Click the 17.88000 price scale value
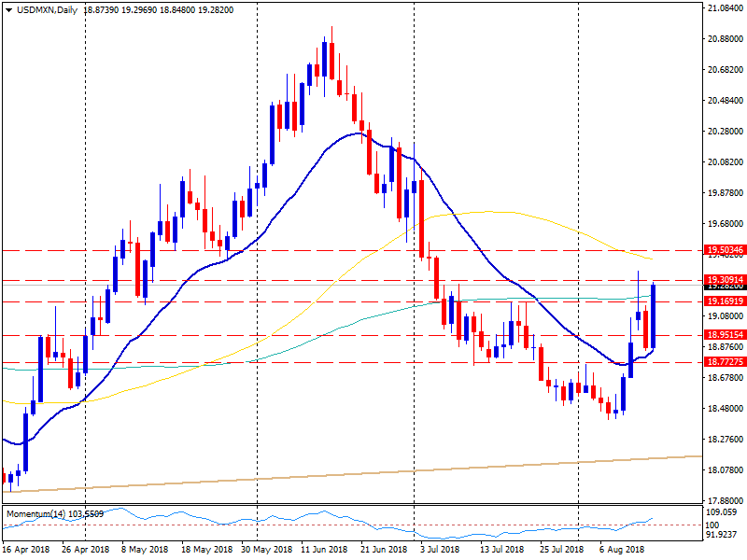 pos(725,500)
